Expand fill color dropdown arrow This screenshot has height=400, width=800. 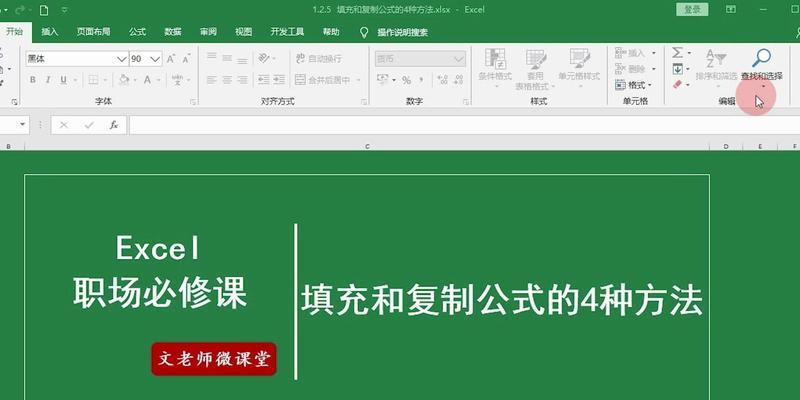coord(135,80)
